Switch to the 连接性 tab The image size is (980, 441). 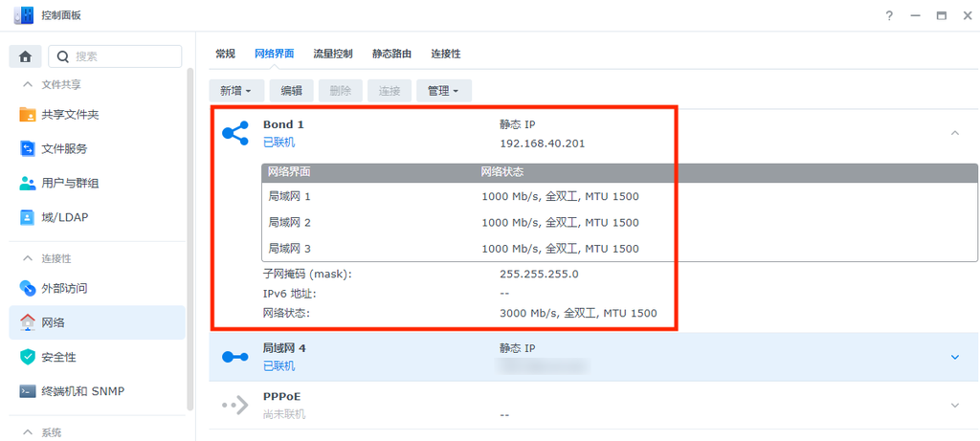click(446, 54)
